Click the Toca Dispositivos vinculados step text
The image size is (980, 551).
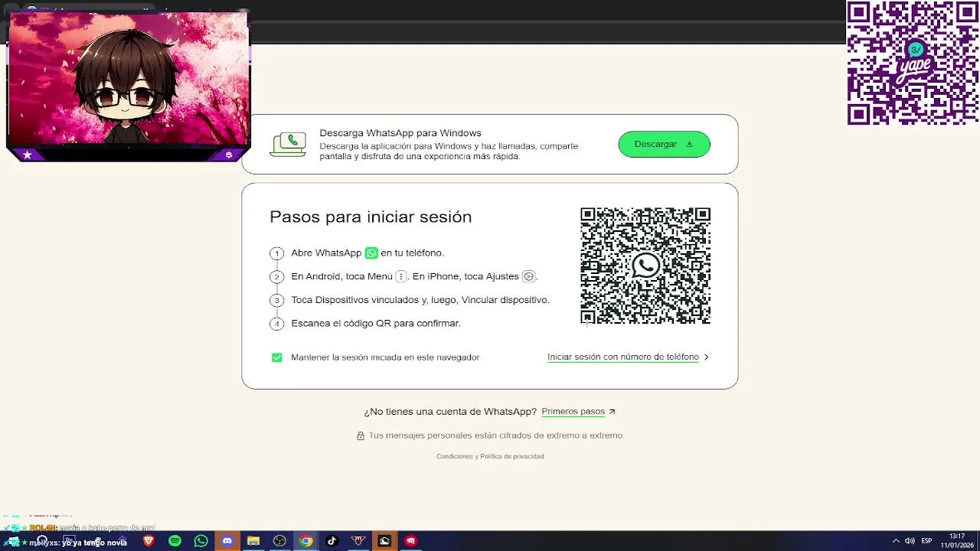[420, 300]
